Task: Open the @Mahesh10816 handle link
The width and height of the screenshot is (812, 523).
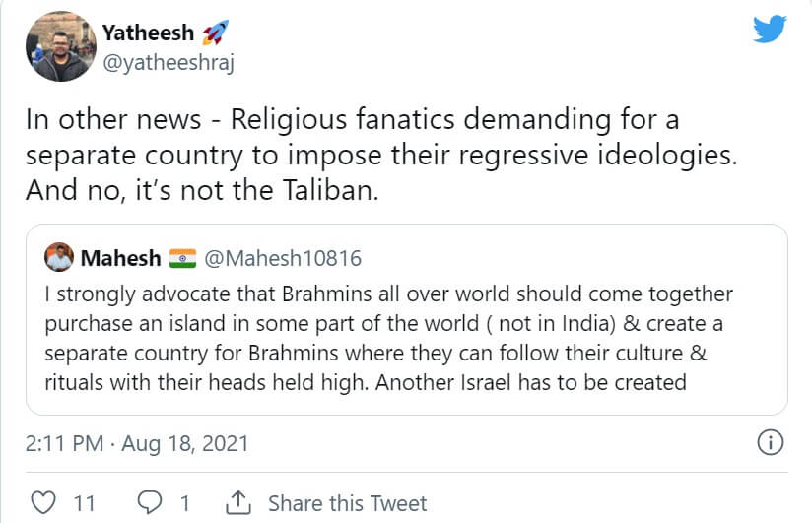Action: pyautogui.click(x=282, y=259)
